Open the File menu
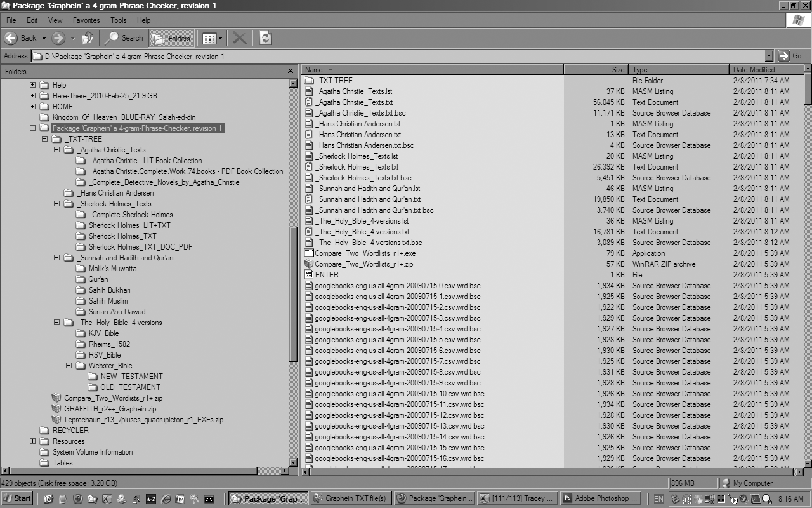The image size is (812, 508). click(x=11, y=20)
